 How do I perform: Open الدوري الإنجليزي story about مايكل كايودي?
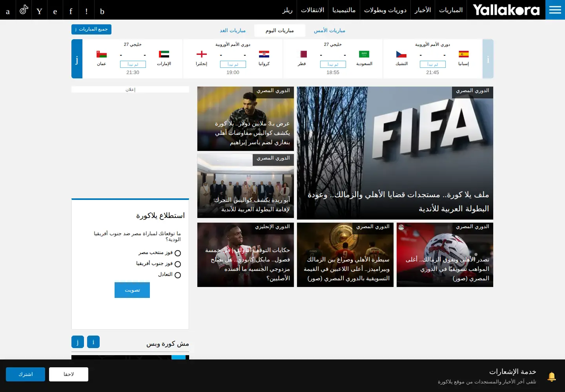(246, 255)
